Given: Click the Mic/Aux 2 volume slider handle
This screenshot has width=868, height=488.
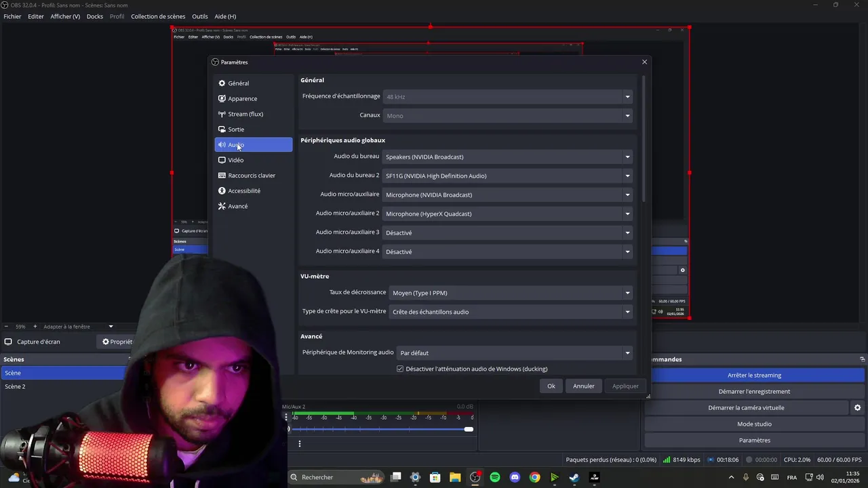Looking at the screenshot, I should pyautogui.click(x=469, y=429).
